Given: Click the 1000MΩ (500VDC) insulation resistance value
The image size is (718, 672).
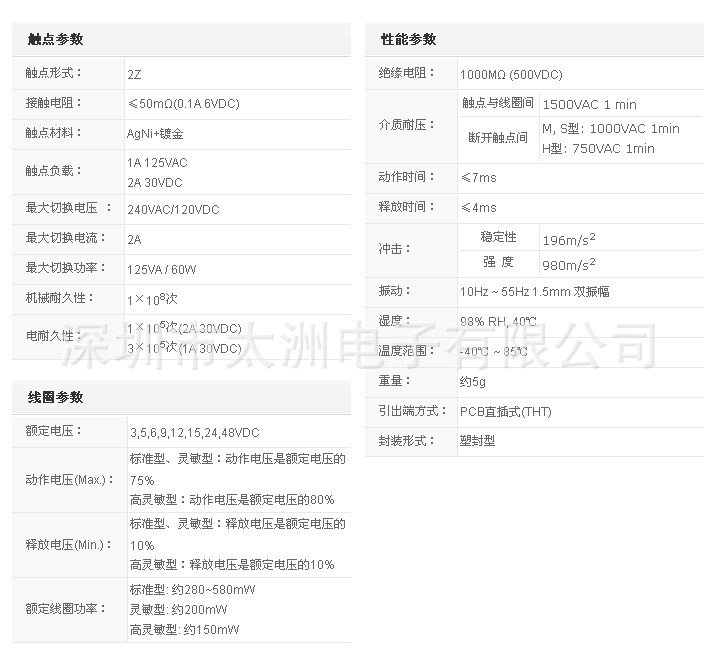Looking at the screenshot, I should 510,74.
